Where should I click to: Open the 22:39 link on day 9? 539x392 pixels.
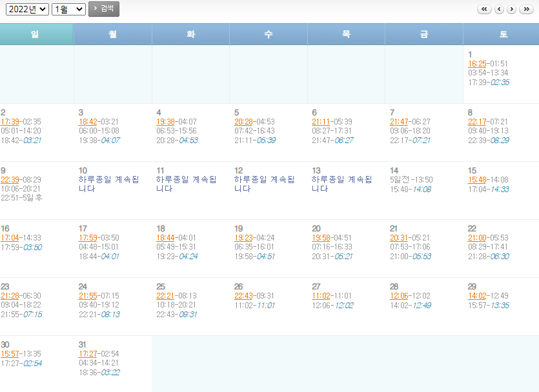(x=10, y=180)
